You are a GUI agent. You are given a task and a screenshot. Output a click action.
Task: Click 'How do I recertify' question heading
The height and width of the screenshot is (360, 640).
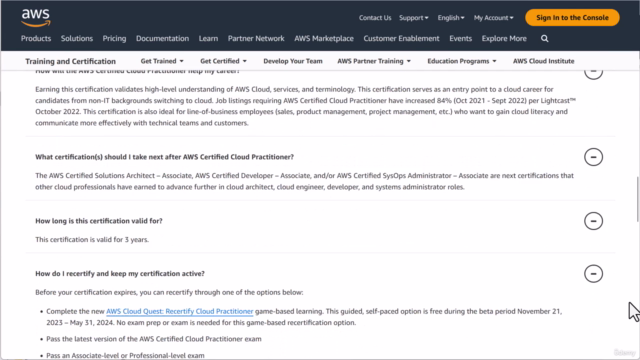(120, 273)
